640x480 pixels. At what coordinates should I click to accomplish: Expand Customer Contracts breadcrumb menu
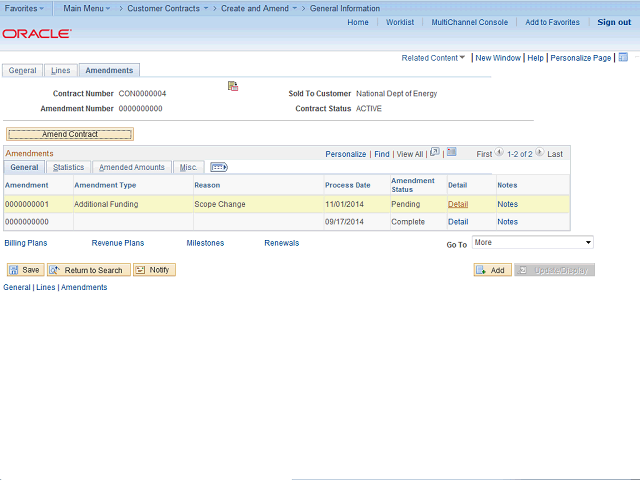tap(167, 8)
